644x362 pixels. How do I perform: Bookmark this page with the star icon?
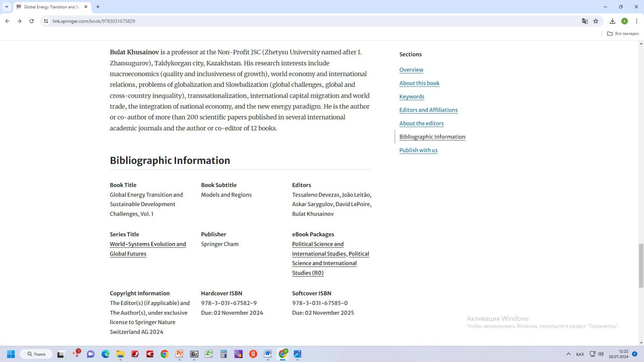click(x=596, y=21)
